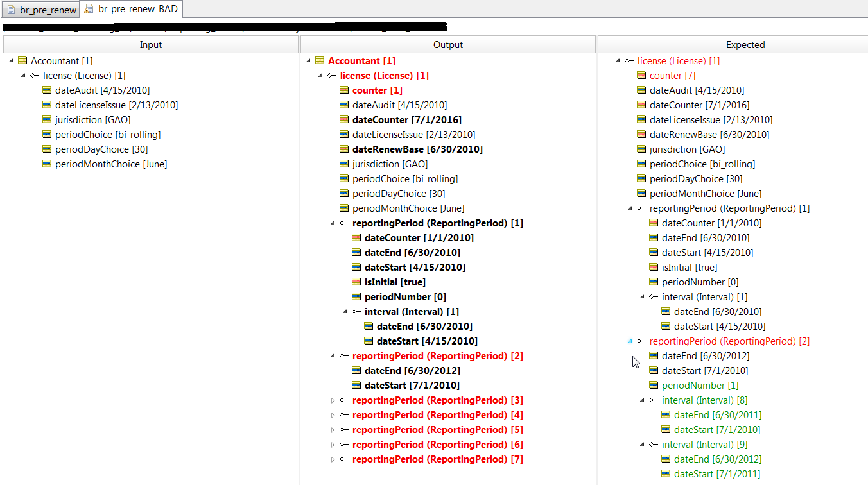The width and height of the screenshot is (868, 485).
Task: Select dateCounter [1/1/2010] in Expected panel
Action: (x=711, y=223)
